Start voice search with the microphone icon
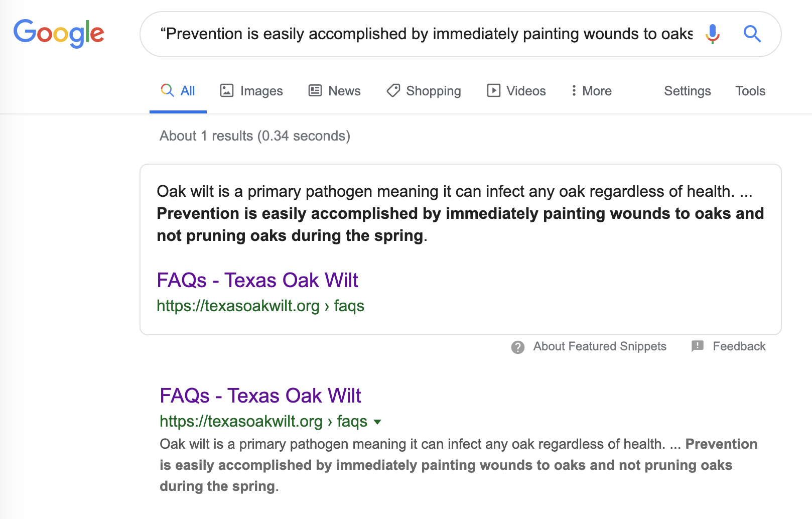This screenshot has height=519, width=812. point(712,34)
